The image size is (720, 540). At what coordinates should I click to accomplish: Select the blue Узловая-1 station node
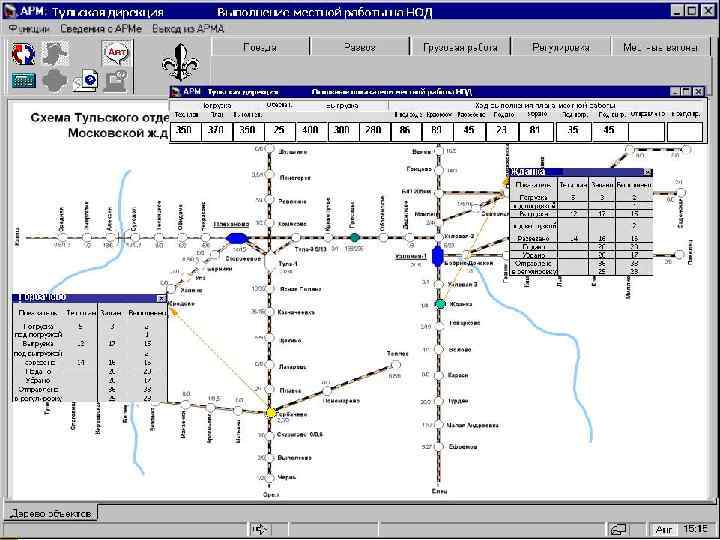tap(437, 256)
